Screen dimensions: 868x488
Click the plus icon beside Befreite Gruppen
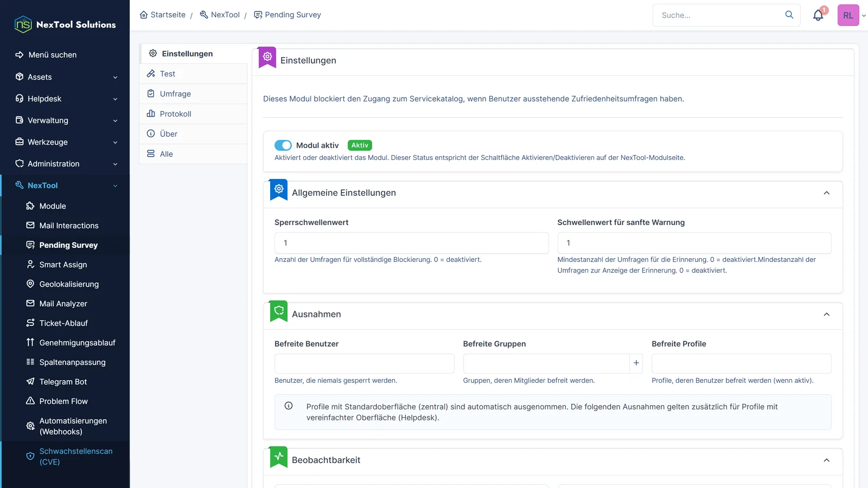click(x=636, y=363)
